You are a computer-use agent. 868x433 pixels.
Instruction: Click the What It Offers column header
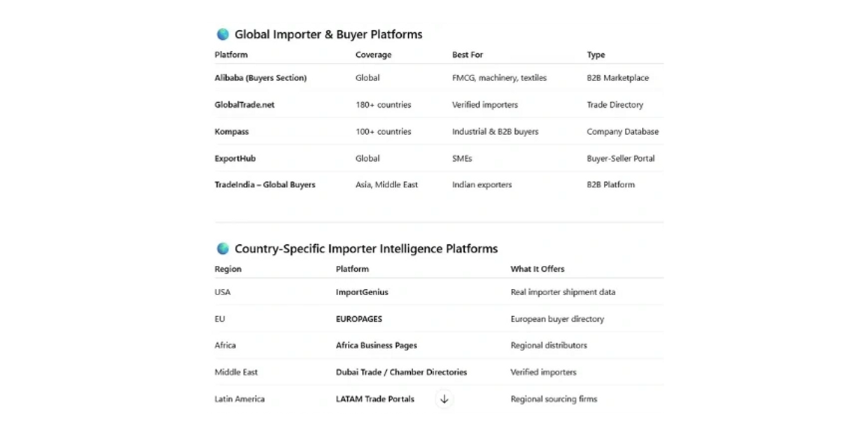point(537,269)
